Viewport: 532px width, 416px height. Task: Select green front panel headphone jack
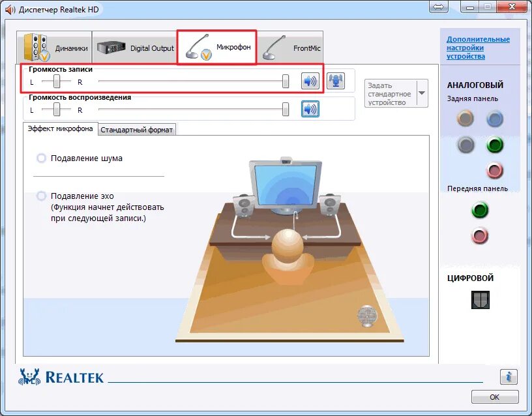point(480,210)
